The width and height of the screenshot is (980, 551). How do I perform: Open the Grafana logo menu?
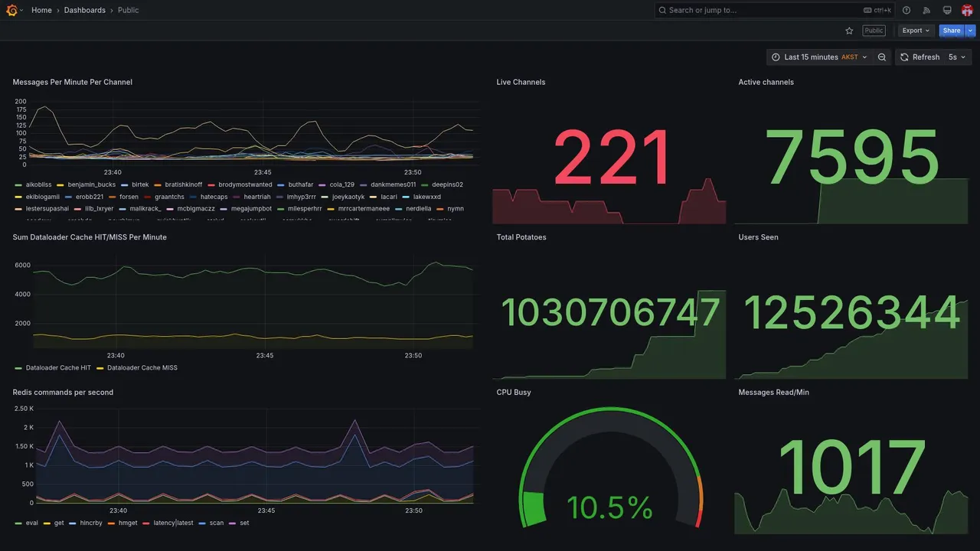pos(11,10)
